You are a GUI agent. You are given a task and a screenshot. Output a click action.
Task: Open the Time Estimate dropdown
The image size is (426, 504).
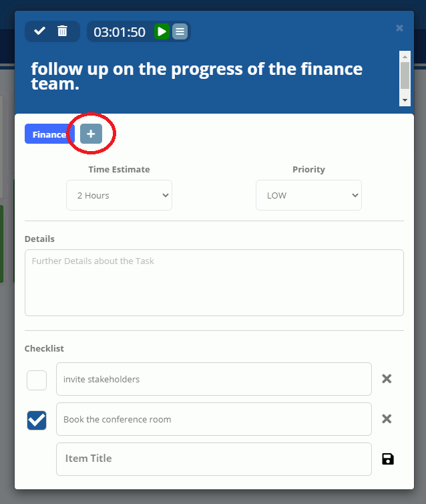(119, 195)
